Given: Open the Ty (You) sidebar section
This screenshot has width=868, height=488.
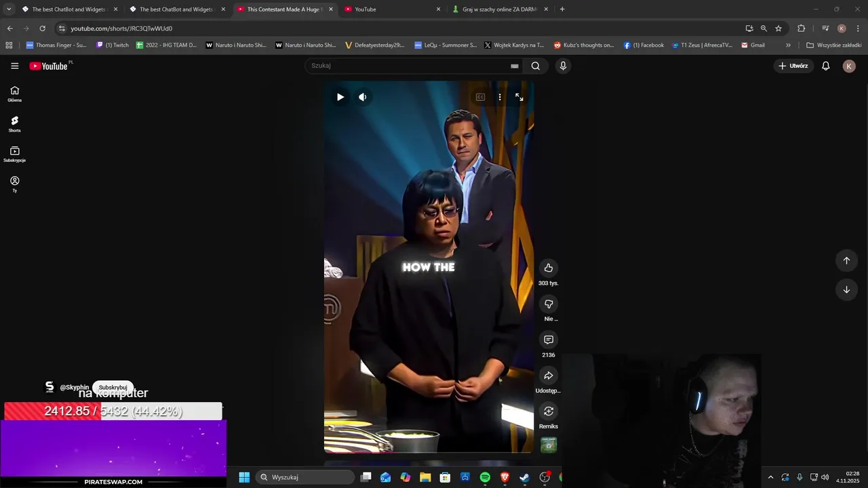Looking at the screenshot, I should 15,184.
